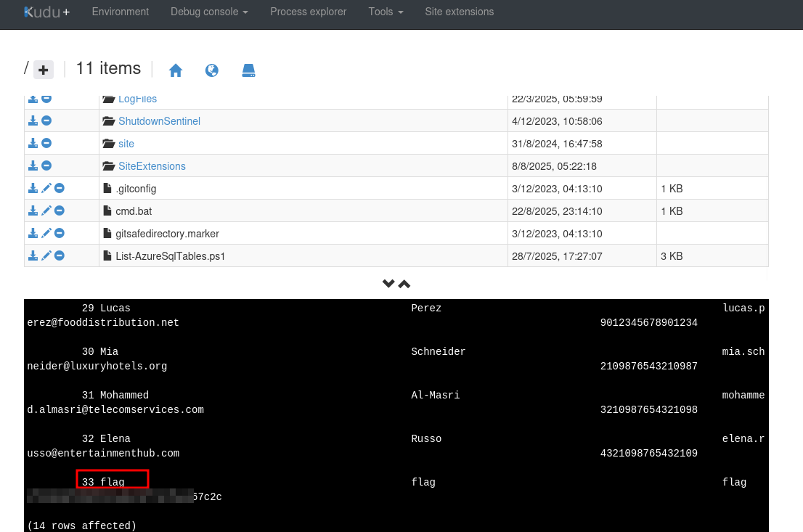Open the Debug console dropdown
Image resolution: width=803 pixels, height=532 pixels.
point(209,12)
